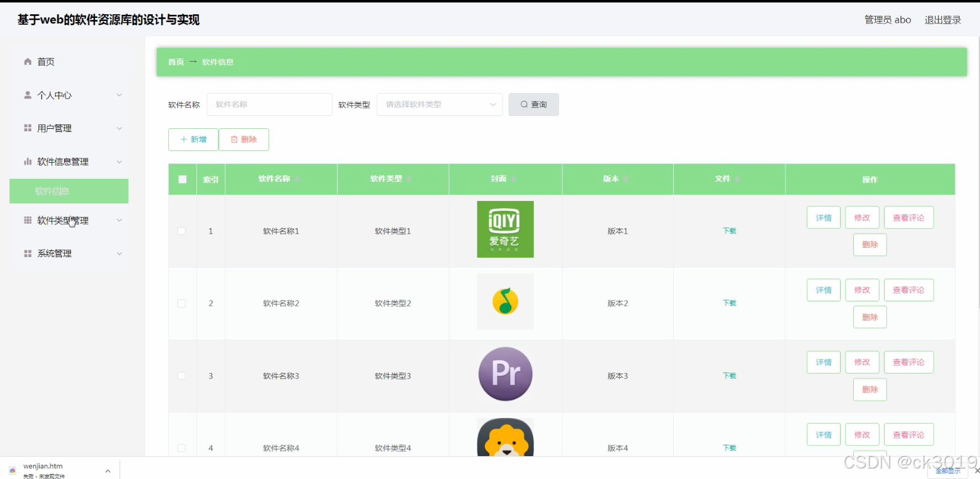Open 软件类型管理 sidebar menu
This screenshot has width=980, height=479.
point(69,220)
